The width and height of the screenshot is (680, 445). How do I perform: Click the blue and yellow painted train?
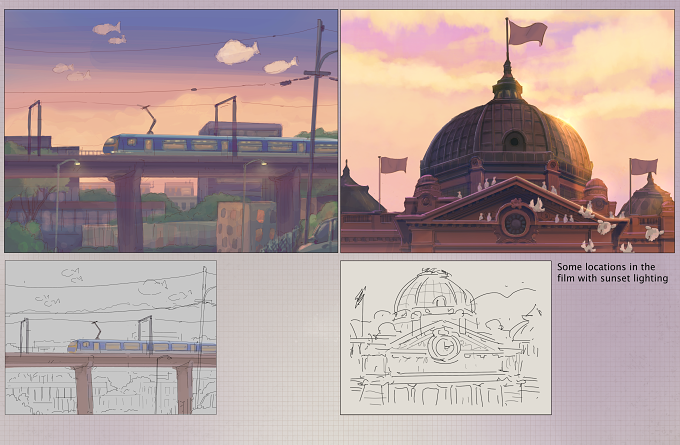[220, 144]
